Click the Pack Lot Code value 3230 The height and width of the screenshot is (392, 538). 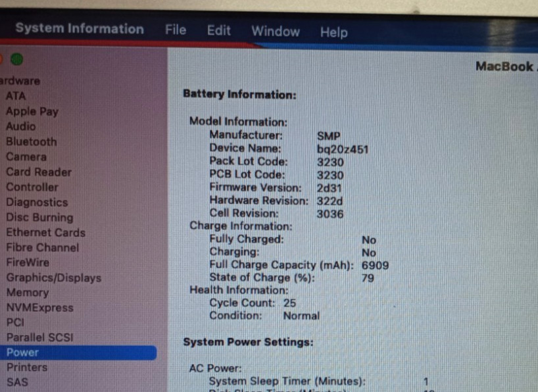[330, 162]
